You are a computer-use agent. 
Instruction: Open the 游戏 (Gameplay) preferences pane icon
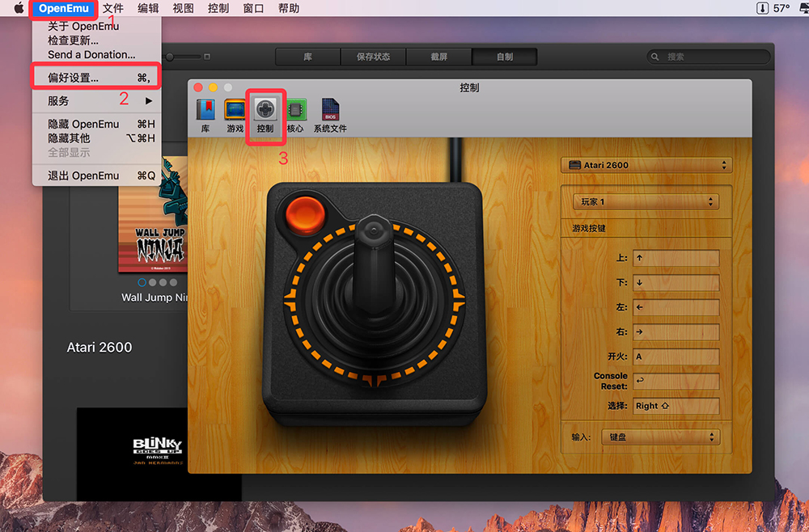tap(235, 116)
